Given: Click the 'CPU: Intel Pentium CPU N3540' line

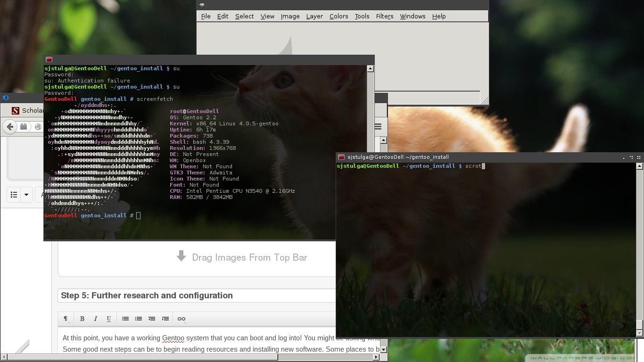Looking at the screenshot, I should (232, 191).
